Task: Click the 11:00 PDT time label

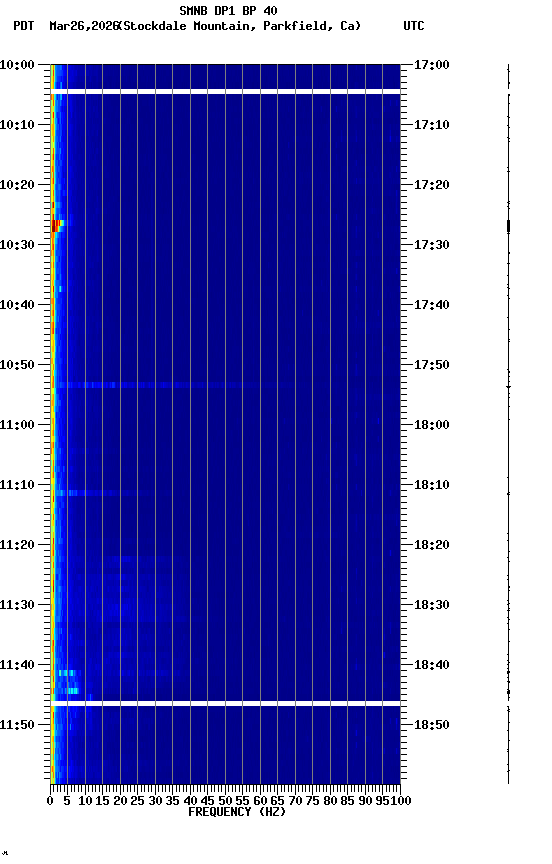Action: tap(17, 425)
